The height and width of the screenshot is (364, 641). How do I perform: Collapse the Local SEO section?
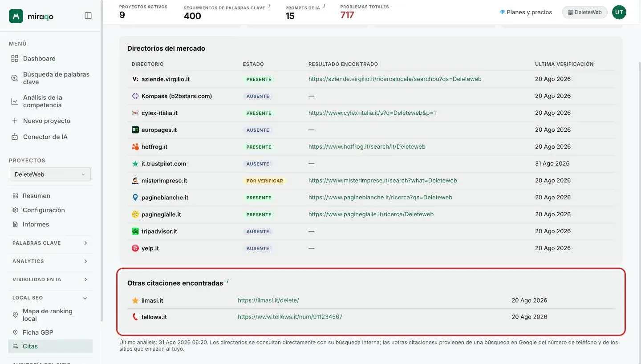50,298
